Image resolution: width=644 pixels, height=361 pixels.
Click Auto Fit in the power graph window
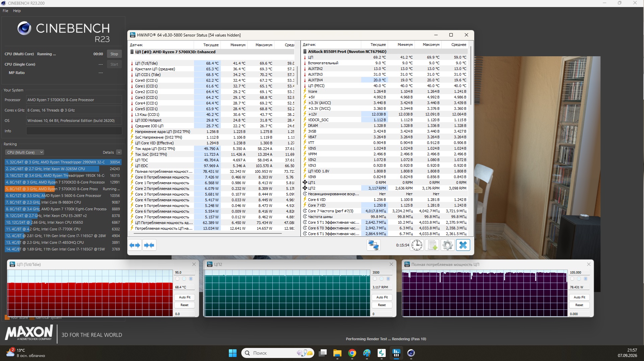pos(579,297)
